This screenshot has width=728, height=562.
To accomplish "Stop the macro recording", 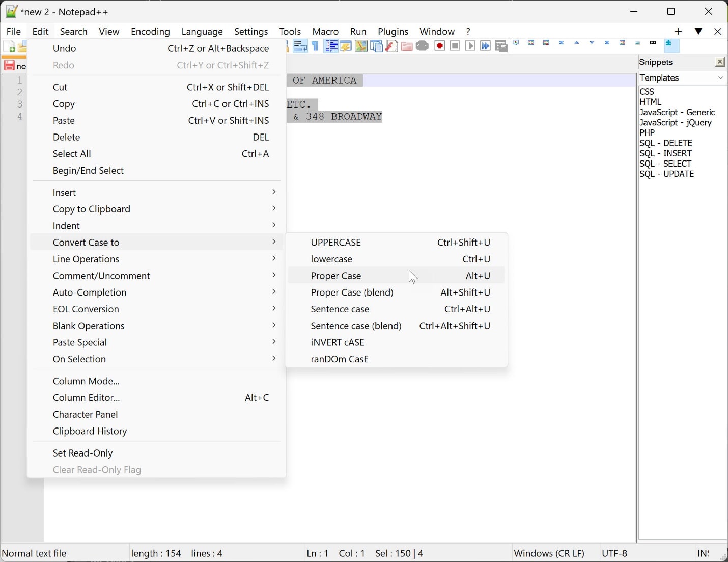I will 455,46.
